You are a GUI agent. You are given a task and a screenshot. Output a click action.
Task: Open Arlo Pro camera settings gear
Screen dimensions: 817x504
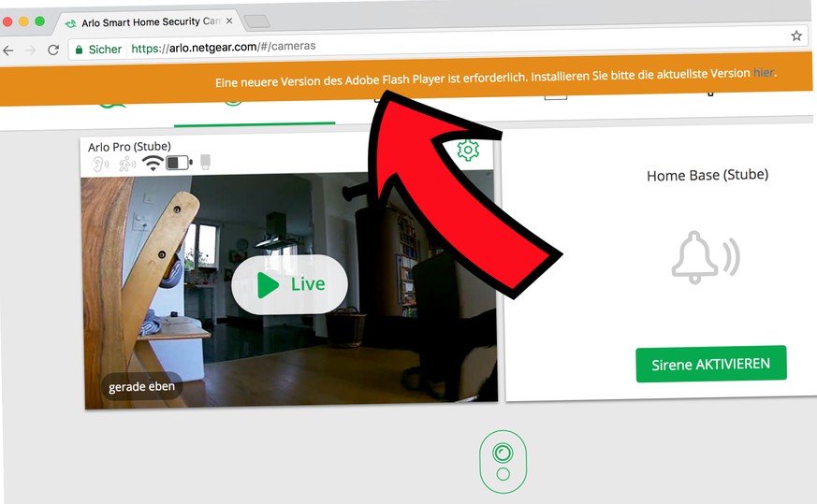[467, 150]
